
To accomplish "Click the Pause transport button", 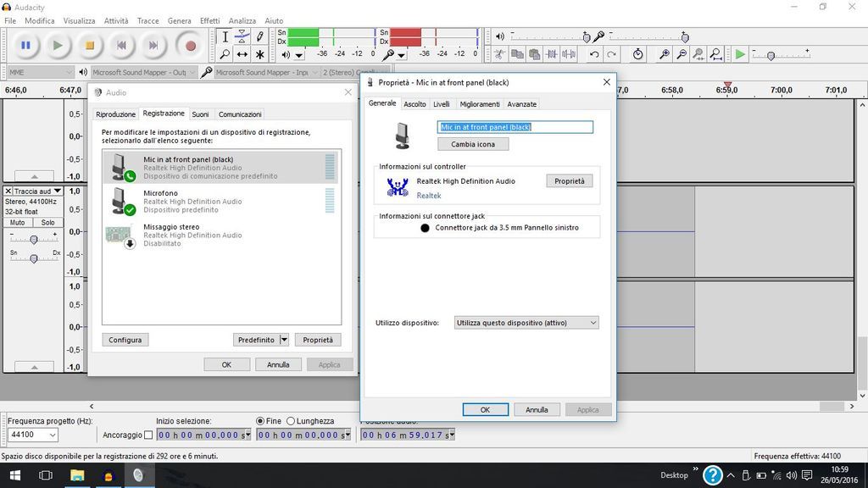I will click(25, 46).
